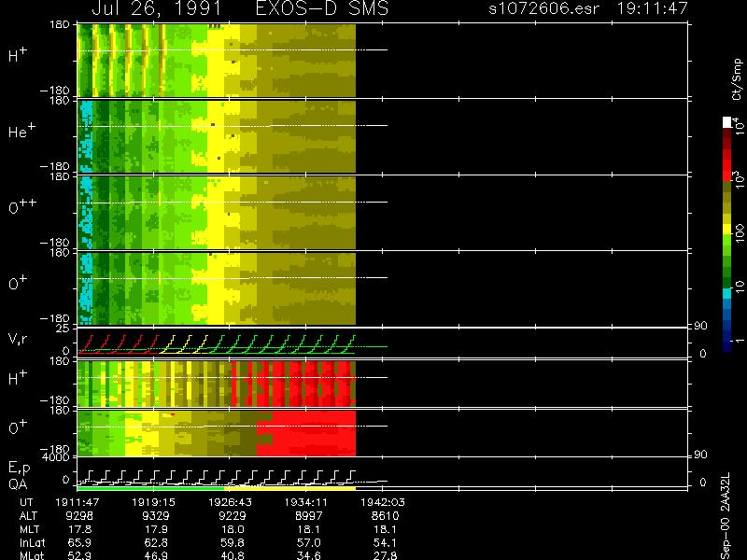
Task: Click the MLat value "40.8"
Action: coord(233,555)
